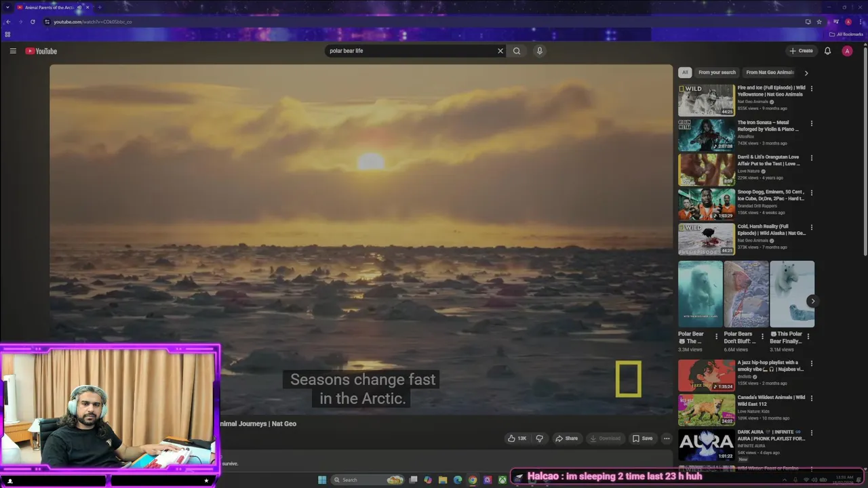Close the 'Animal Parents of the Arctic' tab
Viewport: 868px width, 488px height.
pos(87,7)
